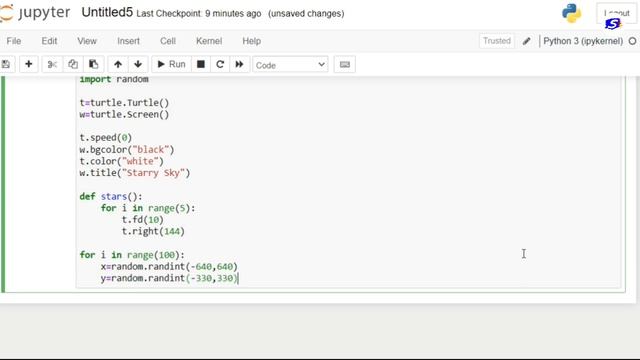
Task: Open the Cell menu
Action: (168, 41)
